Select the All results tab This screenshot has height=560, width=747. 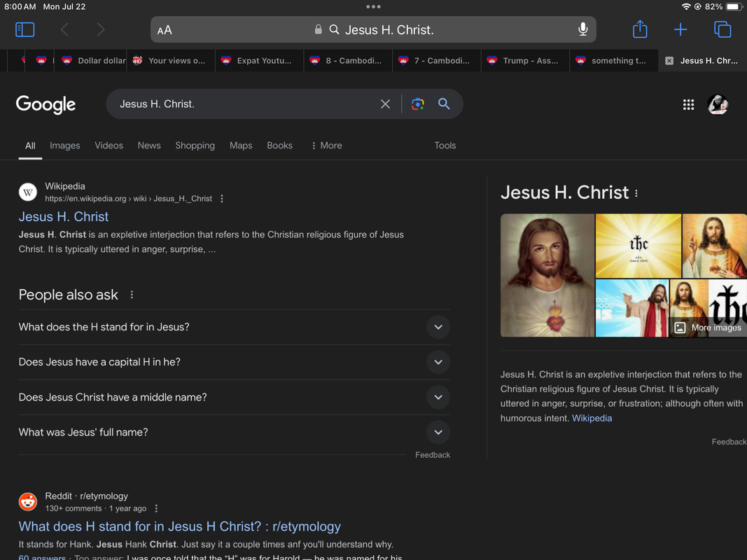click(x=30, y=146)
